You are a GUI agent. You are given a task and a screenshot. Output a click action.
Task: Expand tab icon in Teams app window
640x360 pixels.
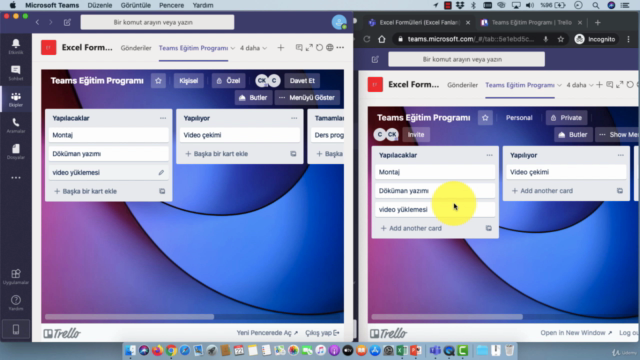(309, 48)
